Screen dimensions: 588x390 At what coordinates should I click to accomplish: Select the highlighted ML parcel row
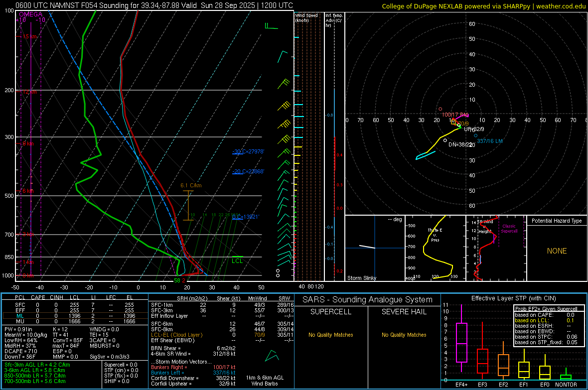pos(75,316)
